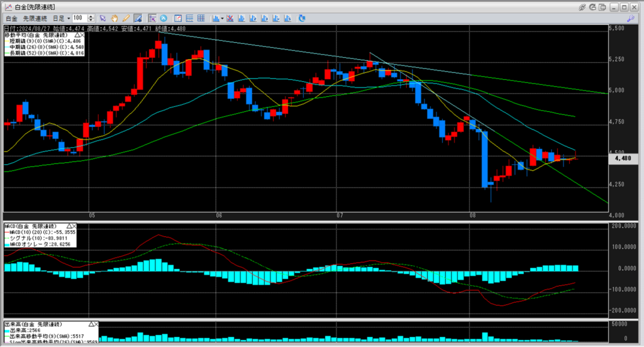Click the grid table icon in toolbar

coord(201,18)
